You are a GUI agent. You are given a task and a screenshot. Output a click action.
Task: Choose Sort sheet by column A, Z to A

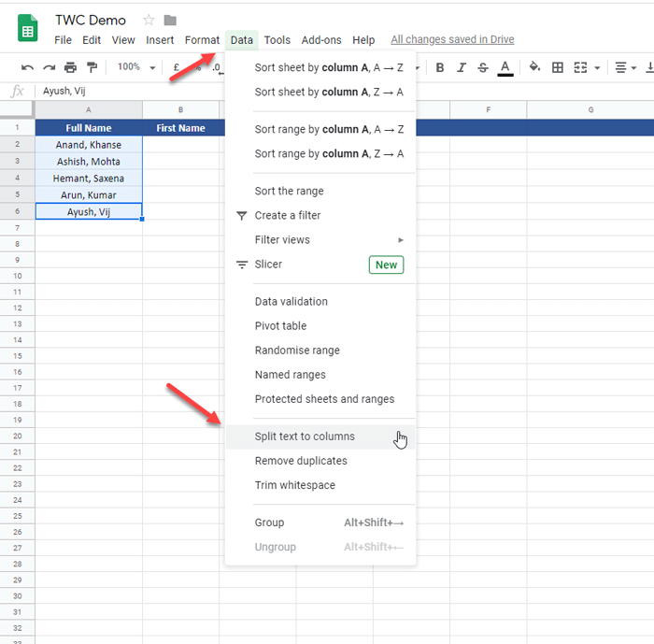pos(320,92)
